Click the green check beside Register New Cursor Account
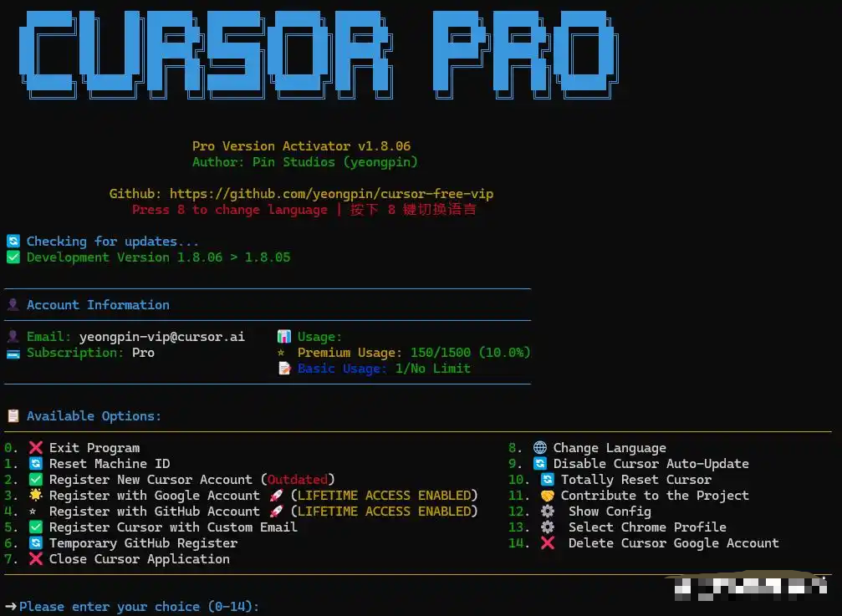Screen dimensions: 842x616 tap(35, 479)
